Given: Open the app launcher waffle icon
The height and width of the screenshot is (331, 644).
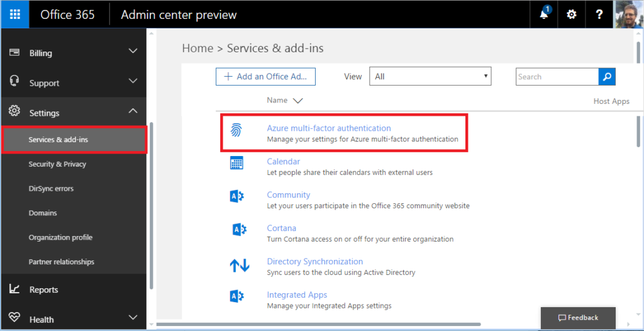Looking at the screenshot, I should 15,14.
